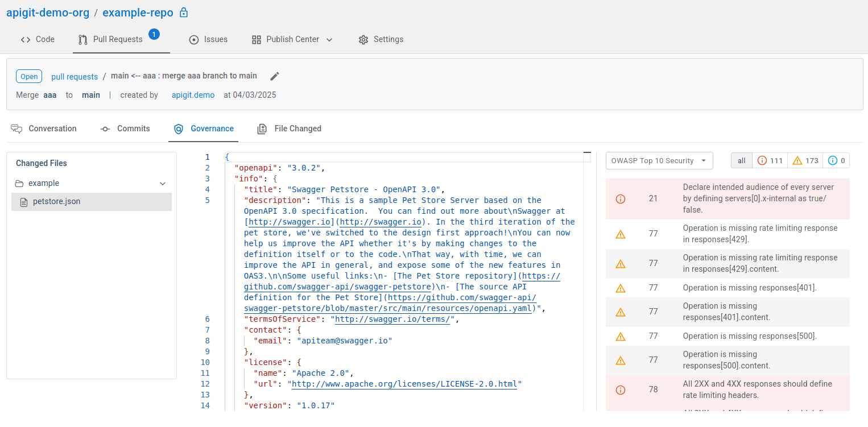868x427 pixels.
Task: Click the pull requests breadcrumb link
Action: pyautogui.click(x=75, y=77)
